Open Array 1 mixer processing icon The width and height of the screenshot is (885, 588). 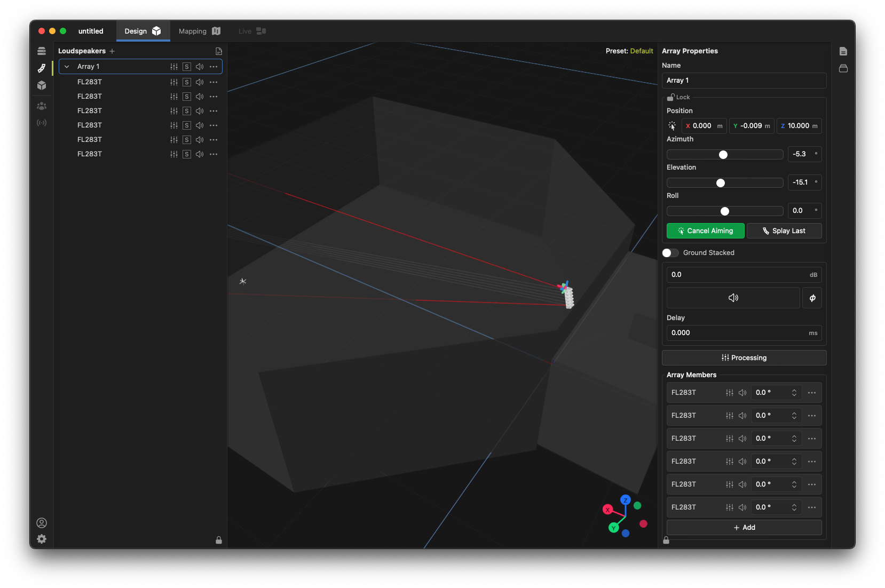point(174,67)
